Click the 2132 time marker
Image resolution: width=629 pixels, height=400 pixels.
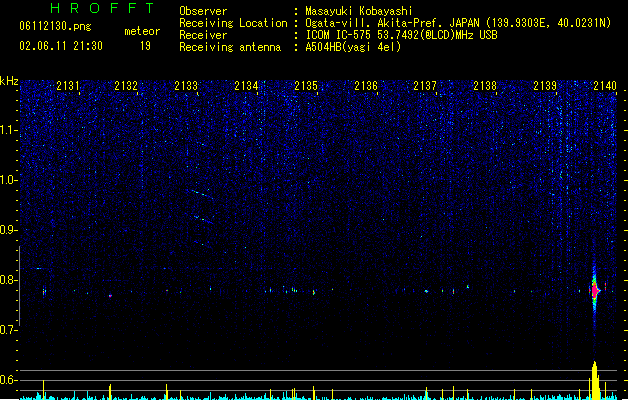point(126,86)
